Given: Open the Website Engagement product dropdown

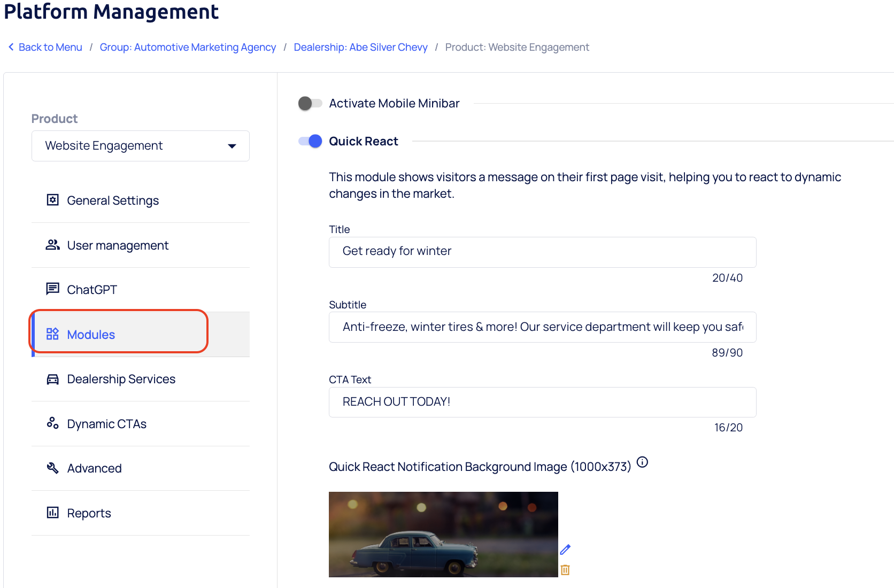Looking at the screenshot, I should [x=140, y=146].
